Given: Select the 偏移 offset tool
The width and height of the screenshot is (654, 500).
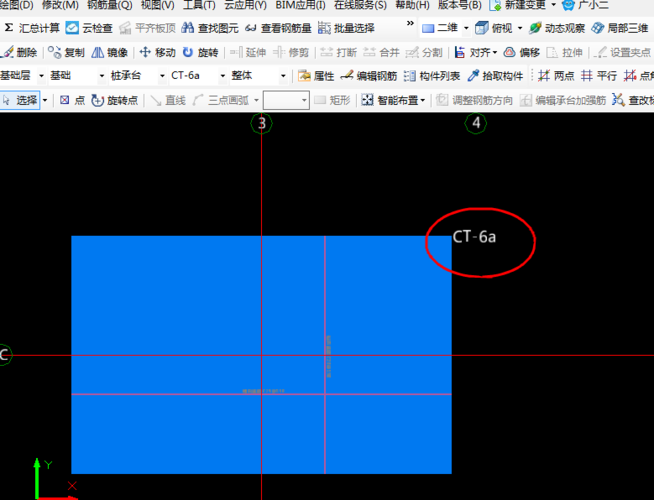Looking at the screenshot, I should pos(521,53).
